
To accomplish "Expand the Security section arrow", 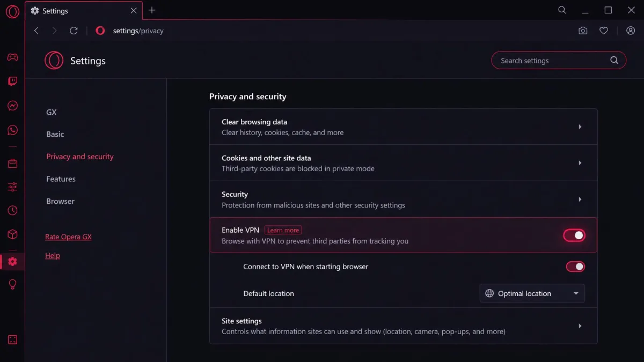I will tap(580, 200).
